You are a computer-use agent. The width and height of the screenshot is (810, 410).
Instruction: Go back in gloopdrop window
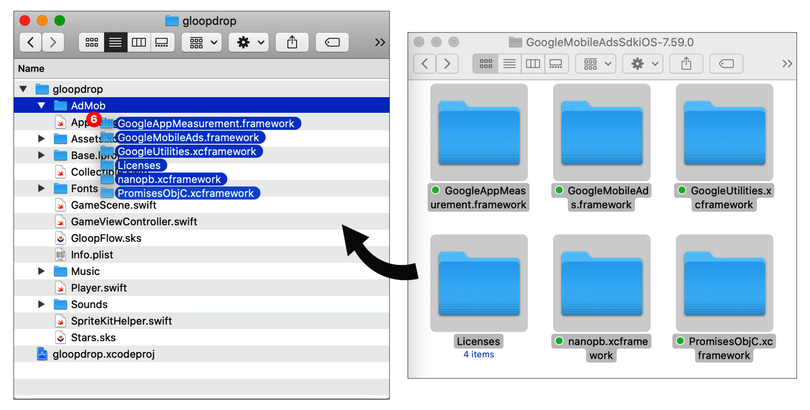coord(30,42)
